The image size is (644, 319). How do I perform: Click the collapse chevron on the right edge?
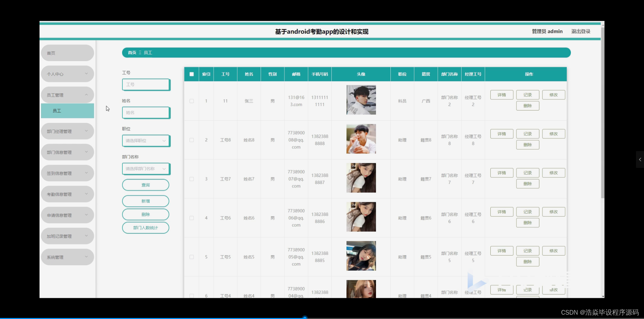point(640,159)
